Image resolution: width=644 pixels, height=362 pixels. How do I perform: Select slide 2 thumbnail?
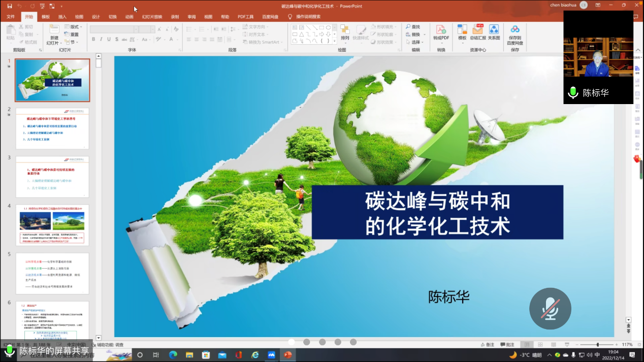click(x=52, y=128)
